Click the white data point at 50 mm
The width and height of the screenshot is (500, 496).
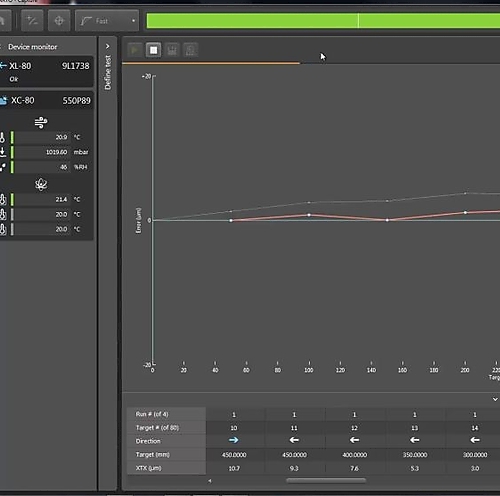tap(231, 220)
